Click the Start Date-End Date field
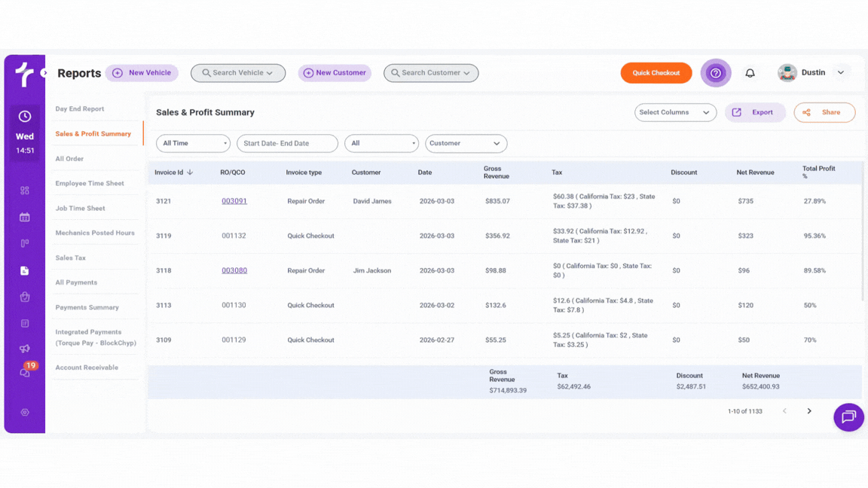Screen dimensions: 868x488 pos(287,143)
